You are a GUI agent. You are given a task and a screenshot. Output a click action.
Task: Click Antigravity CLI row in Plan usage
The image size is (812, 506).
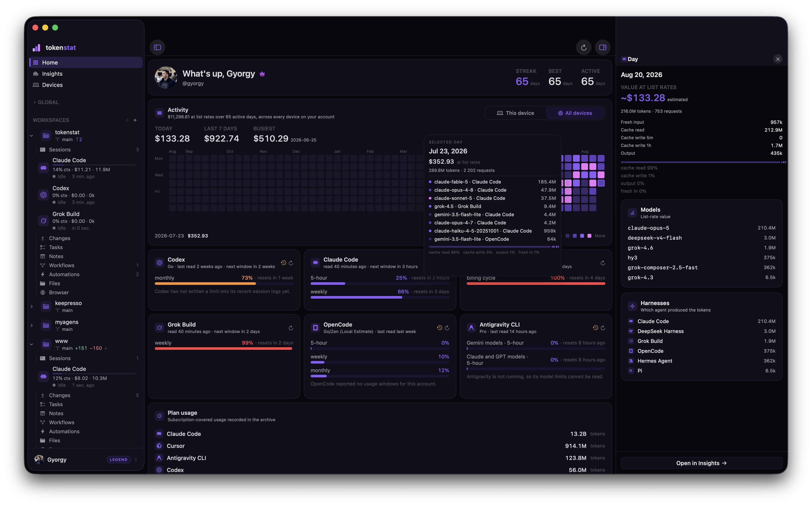pyautogui.click(x=380, y=458)
